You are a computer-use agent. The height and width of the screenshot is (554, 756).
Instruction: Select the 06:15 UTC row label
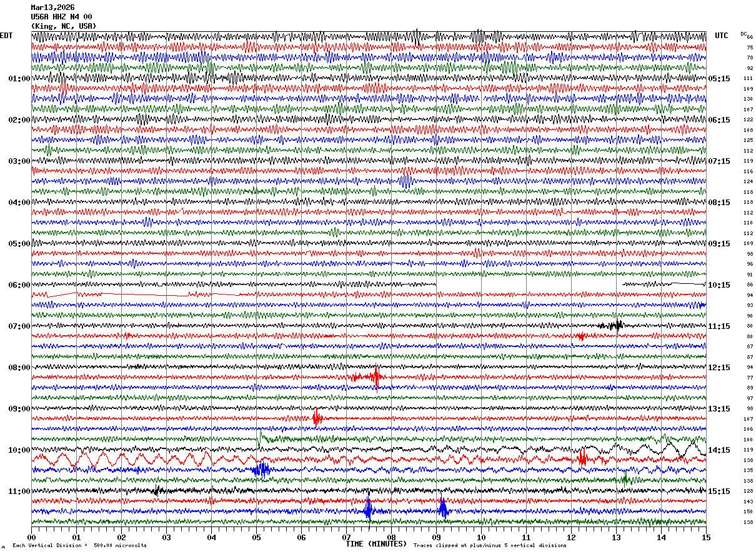719,120
